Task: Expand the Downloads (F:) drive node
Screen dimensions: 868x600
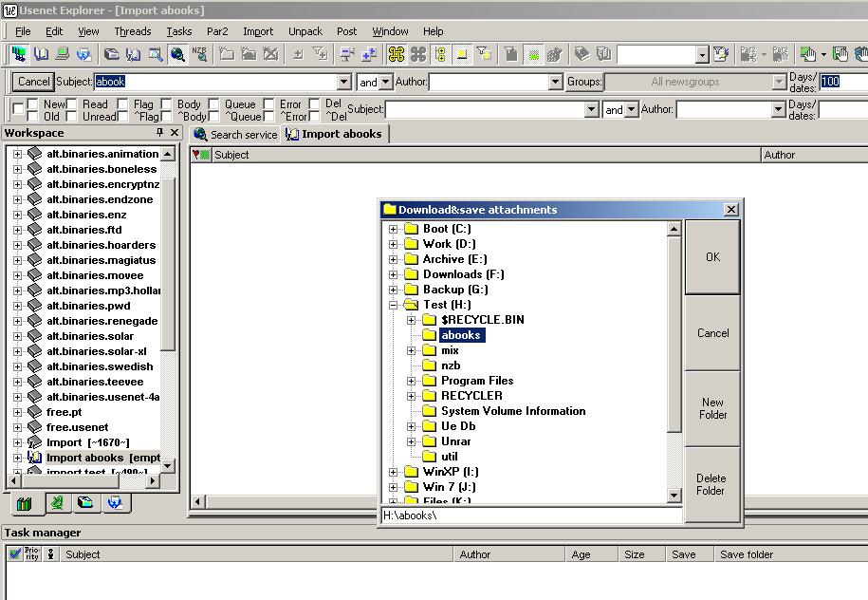Action: (394, 274)
